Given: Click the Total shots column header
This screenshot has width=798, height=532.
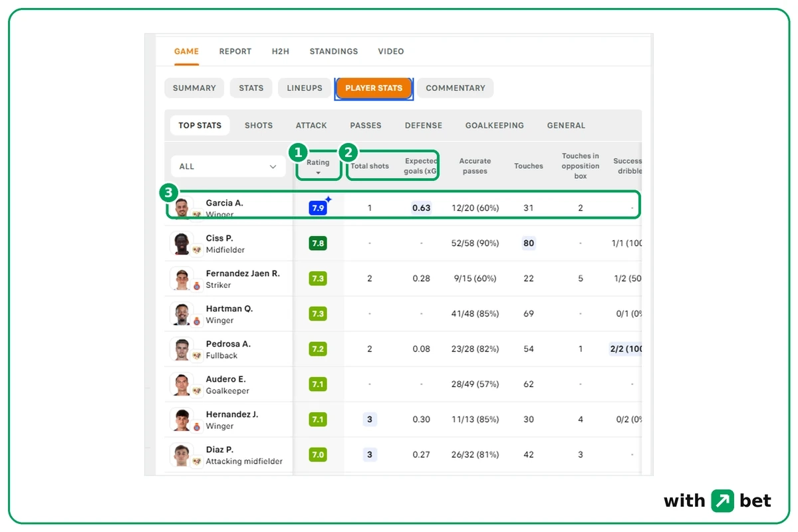Looking at the screenshot, I should point(370,166).
